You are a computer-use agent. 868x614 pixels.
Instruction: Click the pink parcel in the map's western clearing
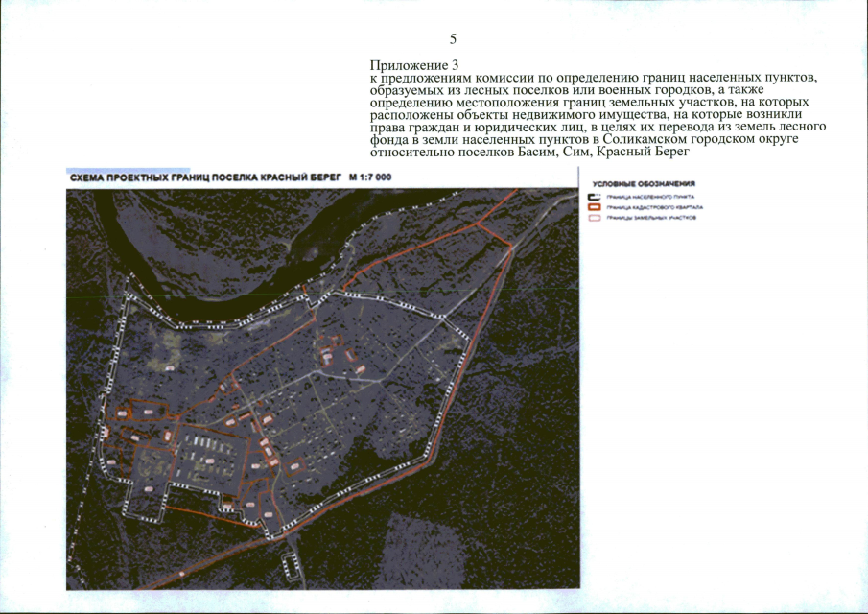(170, 367)
